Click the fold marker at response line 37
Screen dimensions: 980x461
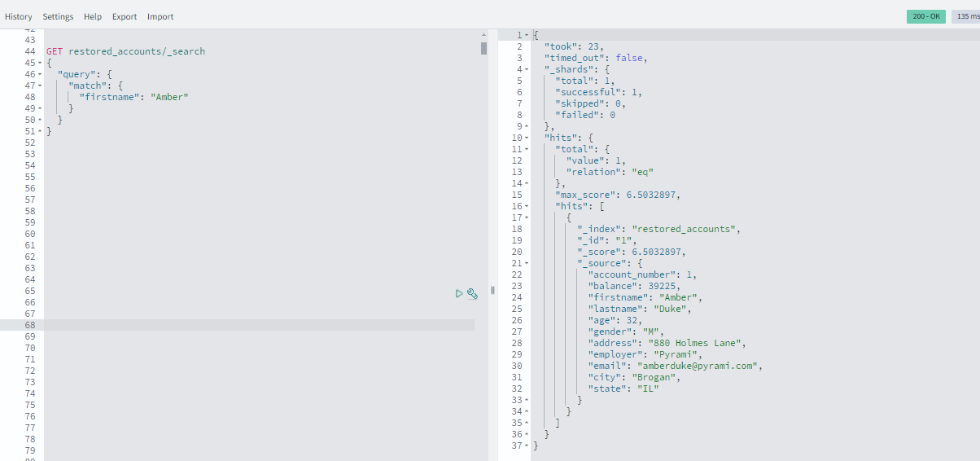pos(526,446)
